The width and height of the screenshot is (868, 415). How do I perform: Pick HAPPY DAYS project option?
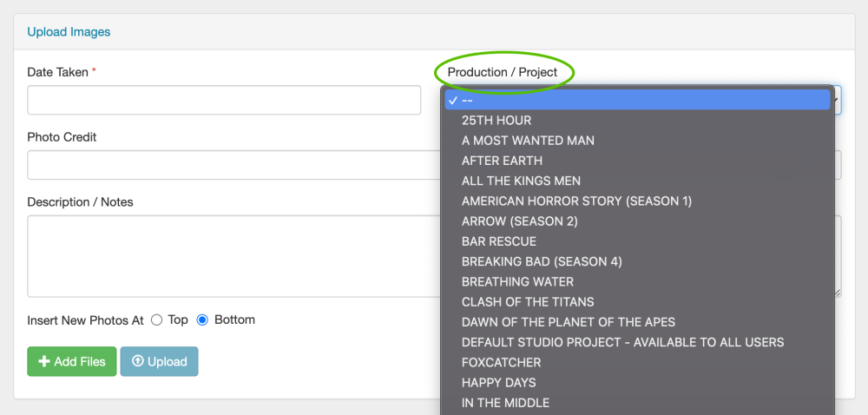pyautogui.click(x=638, y=383)
